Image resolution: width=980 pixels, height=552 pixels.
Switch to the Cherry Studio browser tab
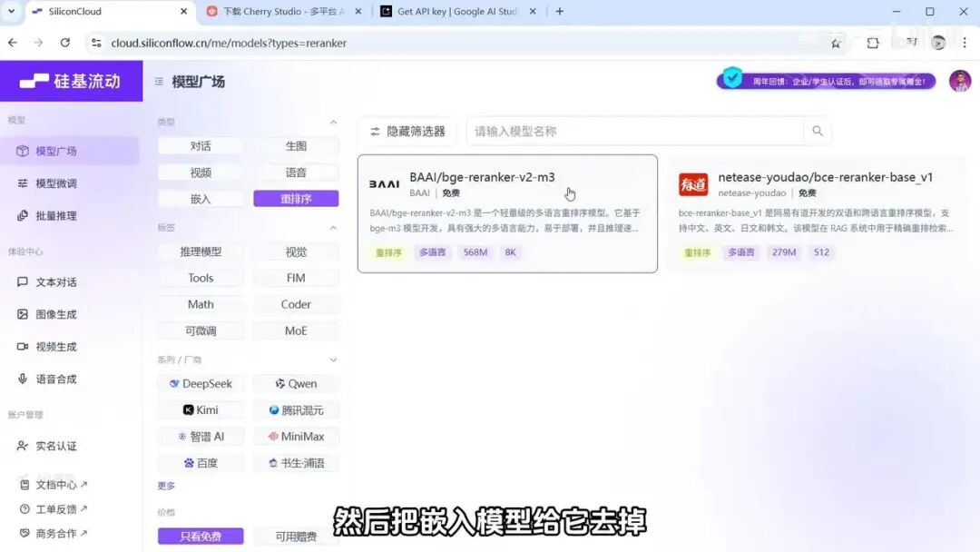(x=284, y=11)
